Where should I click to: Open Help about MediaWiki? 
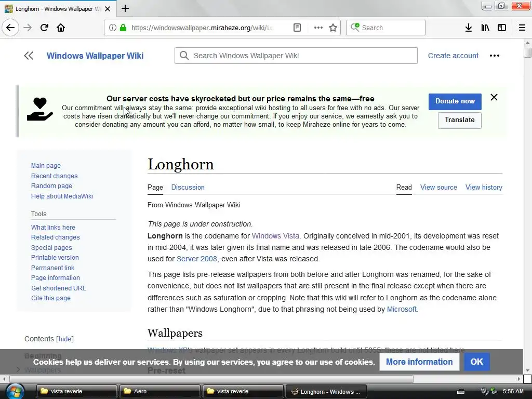[62, 196]
